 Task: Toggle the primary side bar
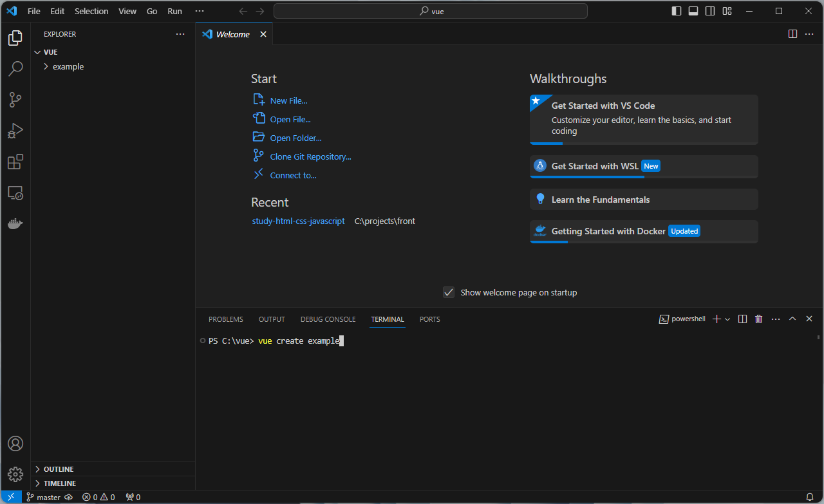click(x=677, y=11)
